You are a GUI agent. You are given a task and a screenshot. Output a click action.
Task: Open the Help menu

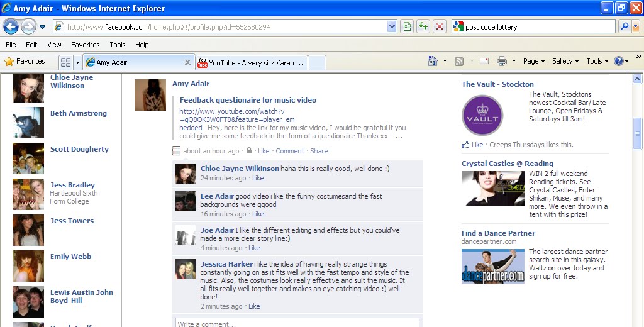click(x=142, y=45)
